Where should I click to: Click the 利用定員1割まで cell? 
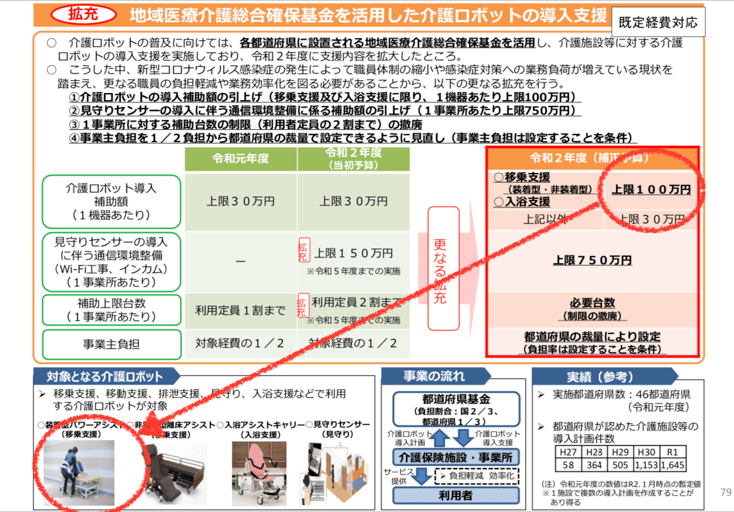click(x=241, y=310)
